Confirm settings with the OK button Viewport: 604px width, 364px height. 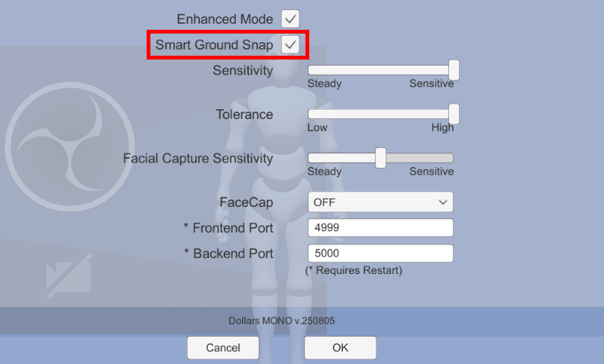click(x=340, y=348)
